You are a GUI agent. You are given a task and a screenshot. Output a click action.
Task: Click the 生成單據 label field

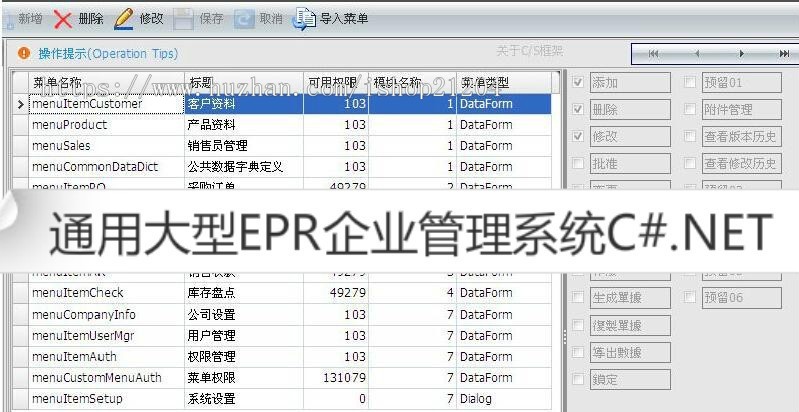(630, 297)
